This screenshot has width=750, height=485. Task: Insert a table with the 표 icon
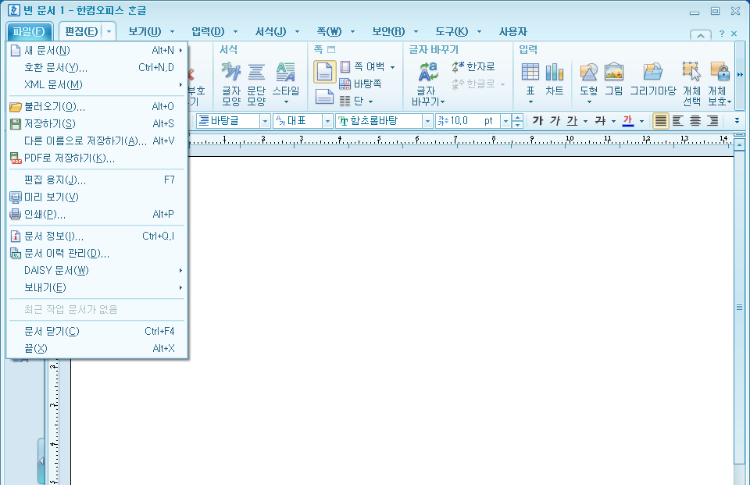(530, 82)
